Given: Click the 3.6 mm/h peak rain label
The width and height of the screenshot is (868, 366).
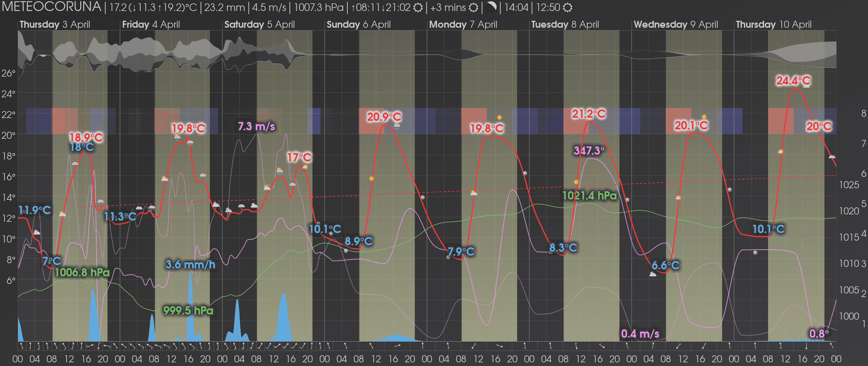Looking at the screenshot, I should [190, 264].
